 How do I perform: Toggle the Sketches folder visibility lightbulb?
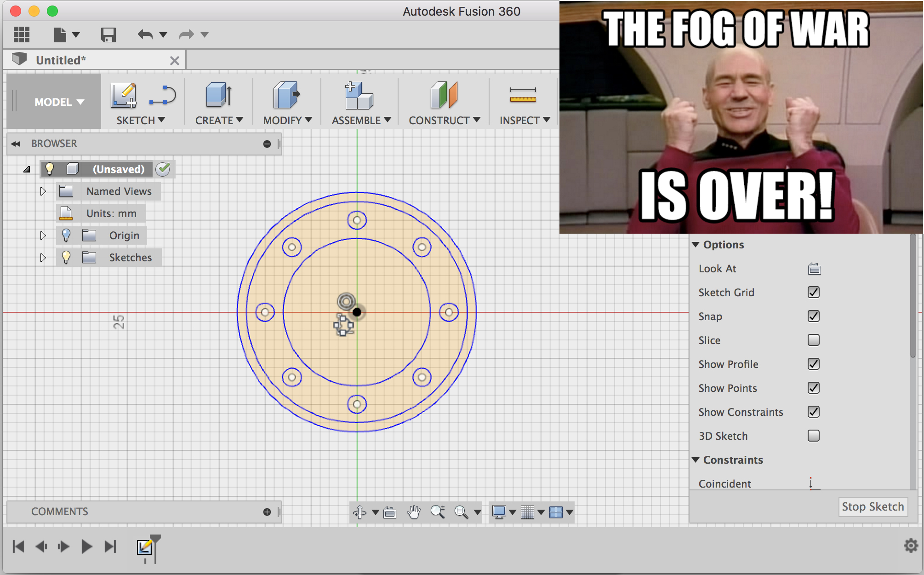pyautogui.click(x=66, y=258)
